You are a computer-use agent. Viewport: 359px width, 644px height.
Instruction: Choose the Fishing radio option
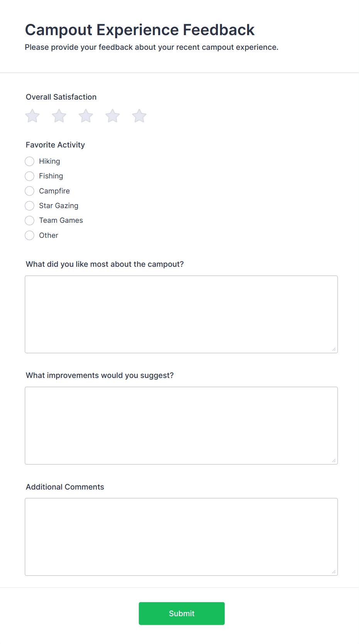[x=30, y=176]
